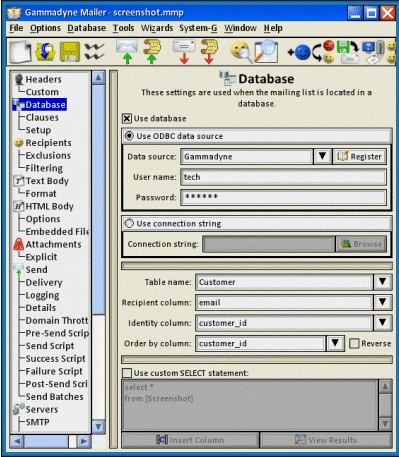The width and height of the screenshot is (399, 457).
Task: Click the Register button
Action: click(x=360, y=156)
